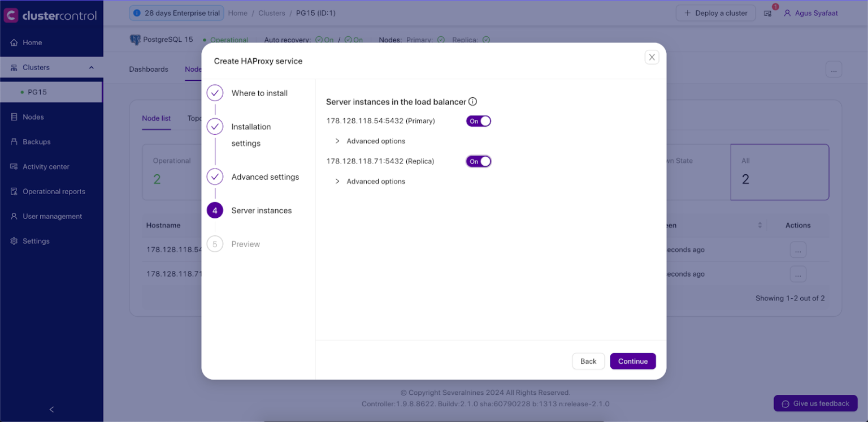The image size is (868, 422).
Task: Select the Operational nodes count card
Action: [x=172, y=172]
